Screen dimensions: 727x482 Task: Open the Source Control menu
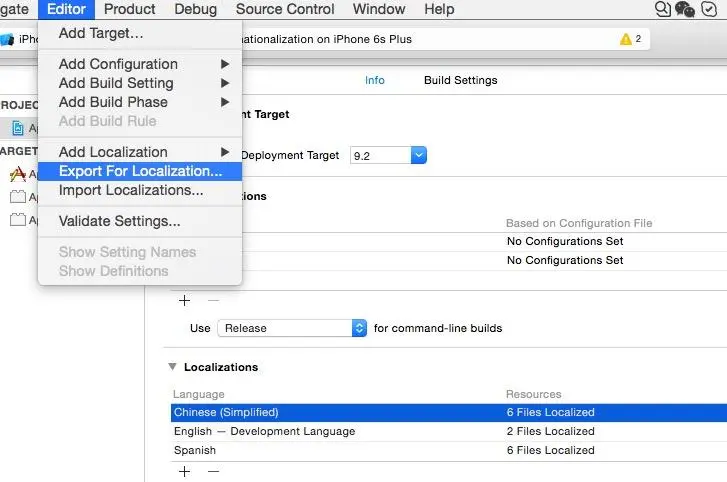coord(285,9)
